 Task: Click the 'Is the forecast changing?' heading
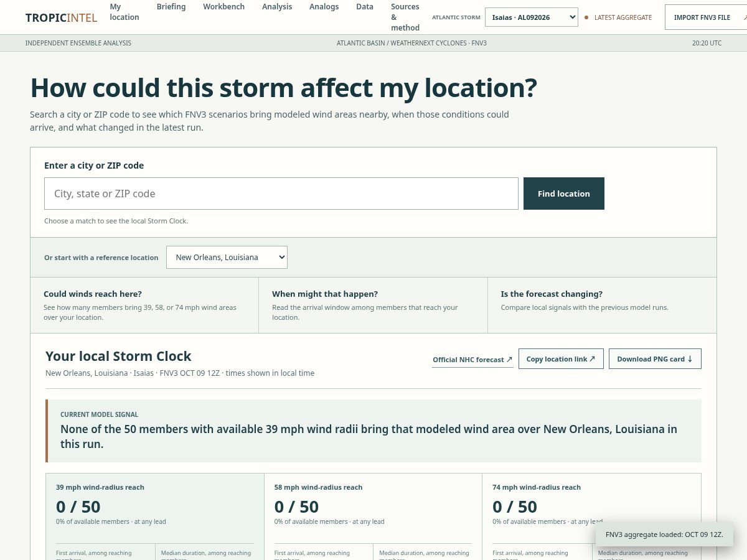[552, 294]
